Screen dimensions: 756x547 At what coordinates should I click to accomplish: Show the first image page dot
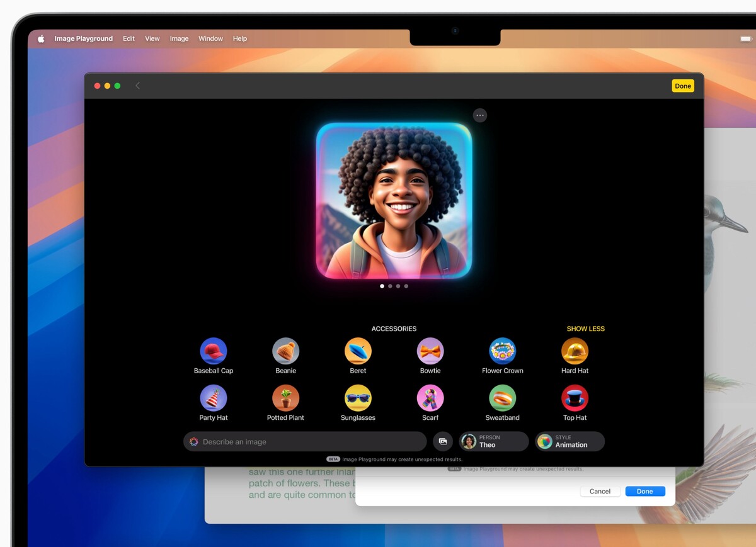pyautogui.click(x=382, y=286)
